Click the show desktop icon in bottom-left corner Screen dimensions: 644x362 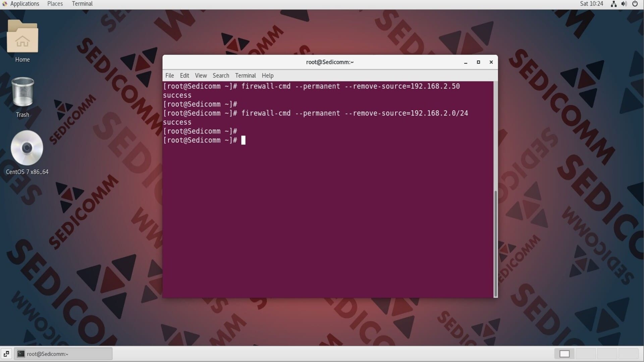point(6,354)
